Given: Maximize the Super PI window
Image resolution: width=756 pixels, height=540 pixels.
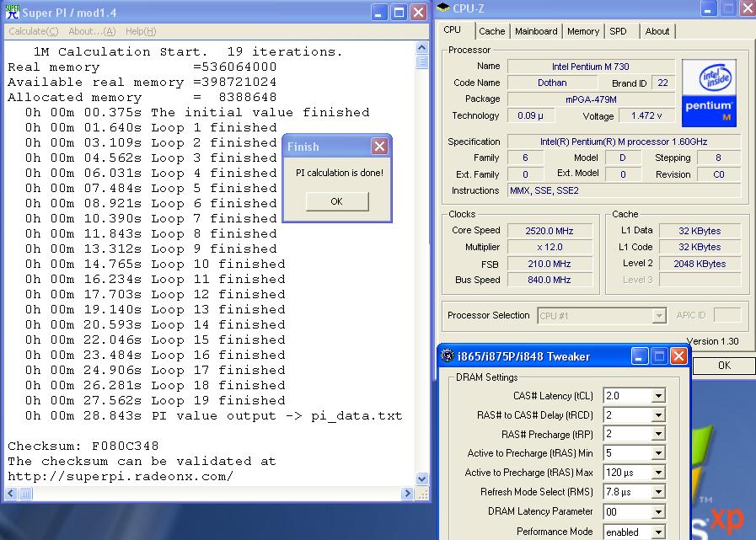Looking at the screenshot, I should pos(399,13).
